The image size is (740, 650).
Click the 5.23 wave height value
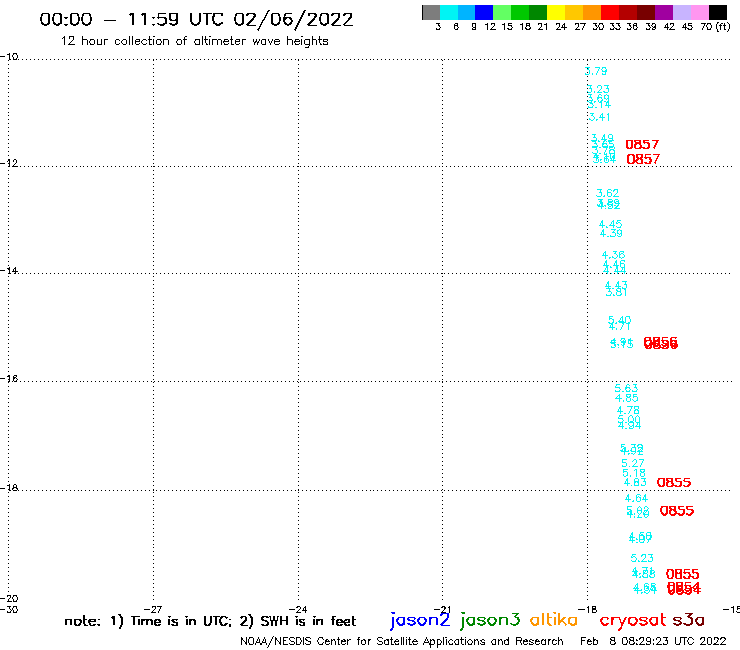pos(642,558)
